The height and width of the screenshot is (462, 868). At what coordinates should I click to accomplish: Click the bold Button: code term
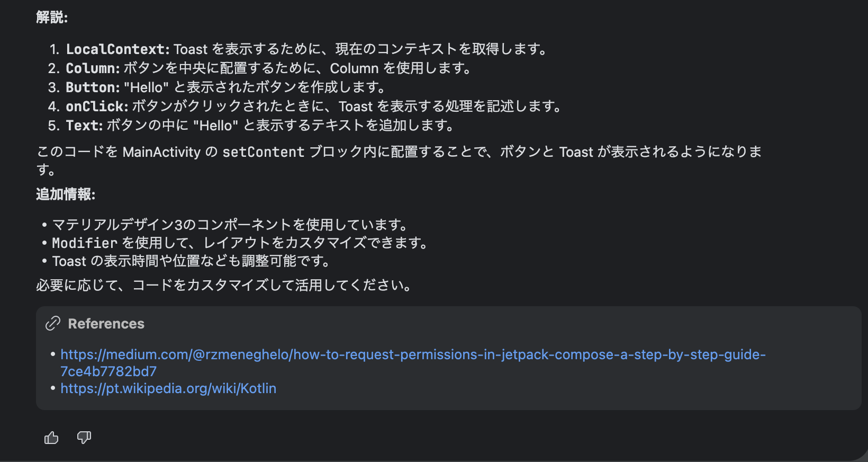point(93,87)
